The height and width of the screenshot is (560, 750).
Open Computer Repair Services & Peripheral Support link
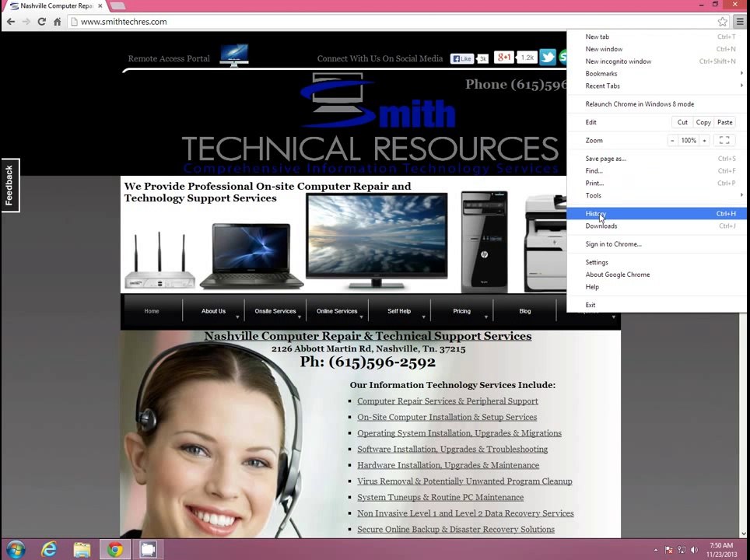(447, 401)
